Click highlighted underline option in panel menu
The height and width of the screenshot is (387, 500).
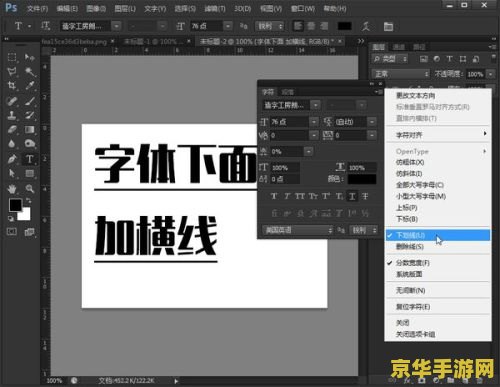click(x=438, y=235)
